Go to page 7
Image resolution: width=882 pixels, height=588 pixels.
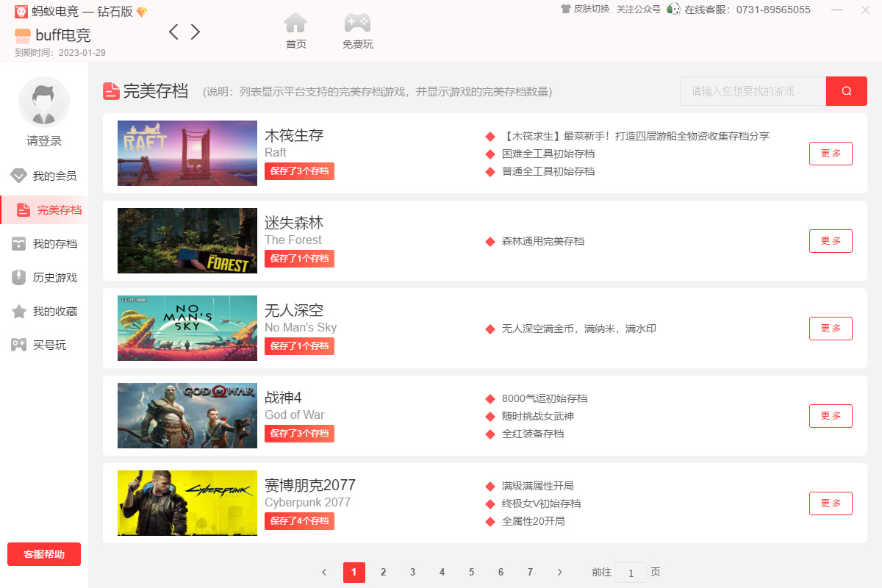[x=530, y=573]
